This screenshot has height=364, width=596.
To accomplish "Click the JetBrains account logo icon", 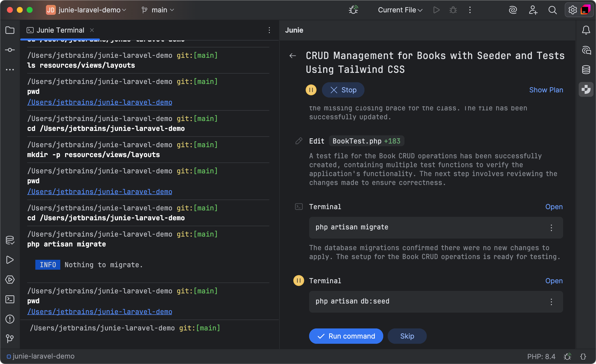I will pos(585,10).
